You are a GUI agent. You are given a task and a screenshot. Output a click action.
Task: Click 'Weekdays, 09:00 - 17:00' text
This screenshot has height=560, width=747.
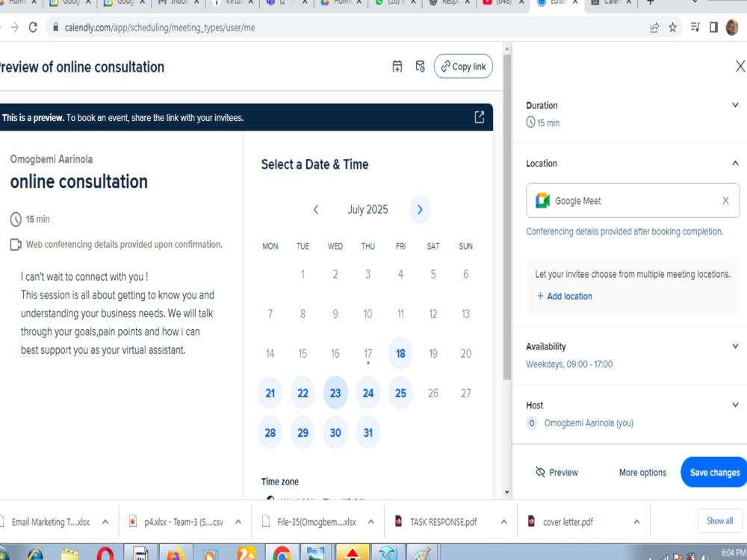pos(569,364)
